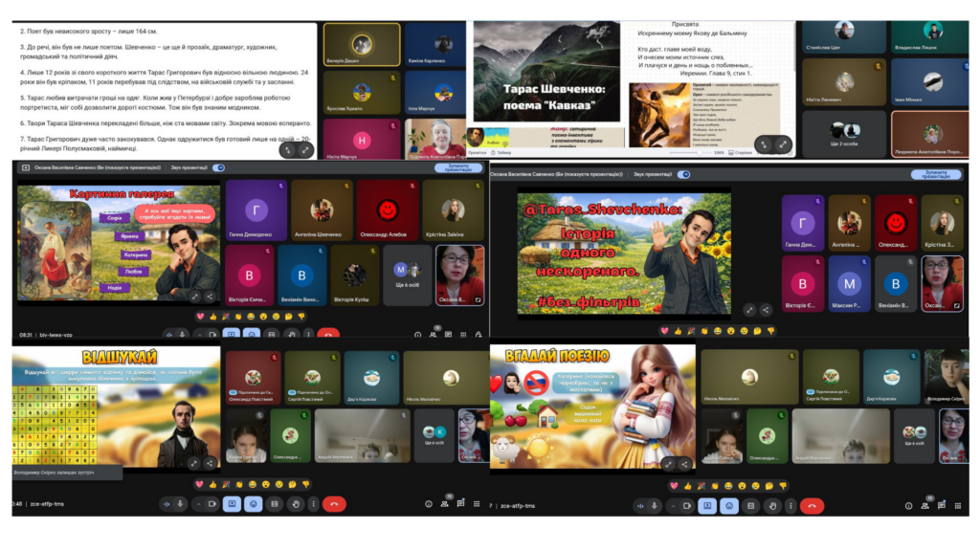
Task: Expand the Картинна галерея slide to fullscreen
Action: (x=195, y=297)
